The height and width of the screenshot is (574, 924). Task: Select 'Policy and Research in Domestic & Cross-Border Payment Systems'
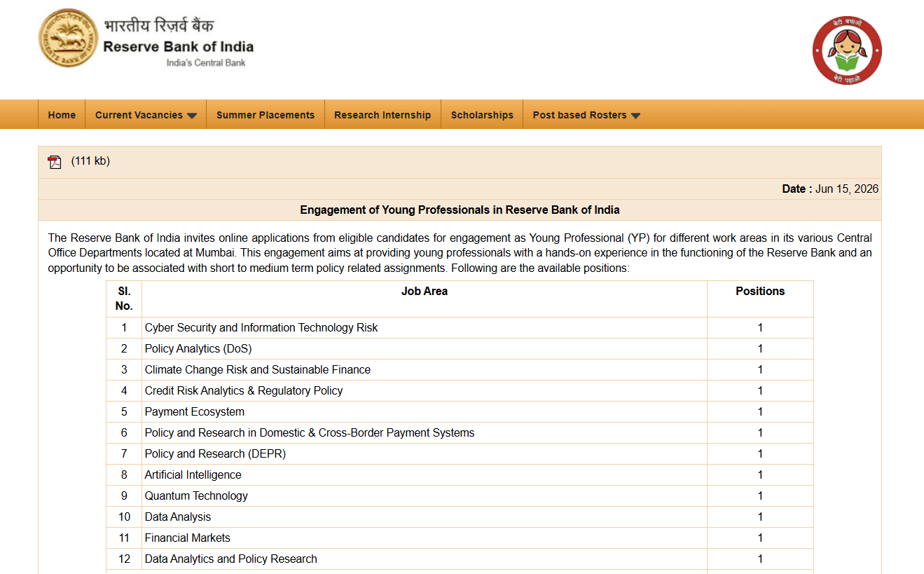[x=310, y=432]
